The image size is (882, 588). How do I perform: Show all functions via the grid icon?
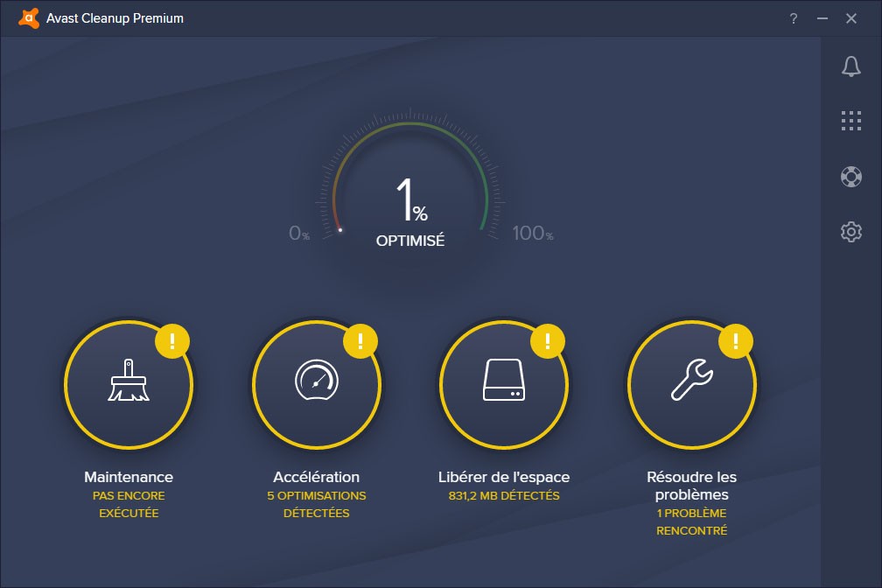click(x=850, y=121)
